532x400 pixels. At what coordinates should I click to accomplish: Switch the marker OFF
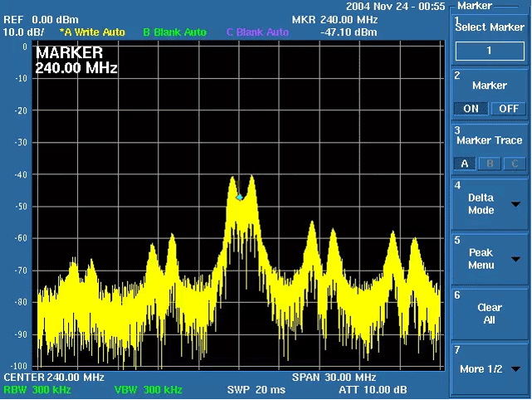click(508, 109)
